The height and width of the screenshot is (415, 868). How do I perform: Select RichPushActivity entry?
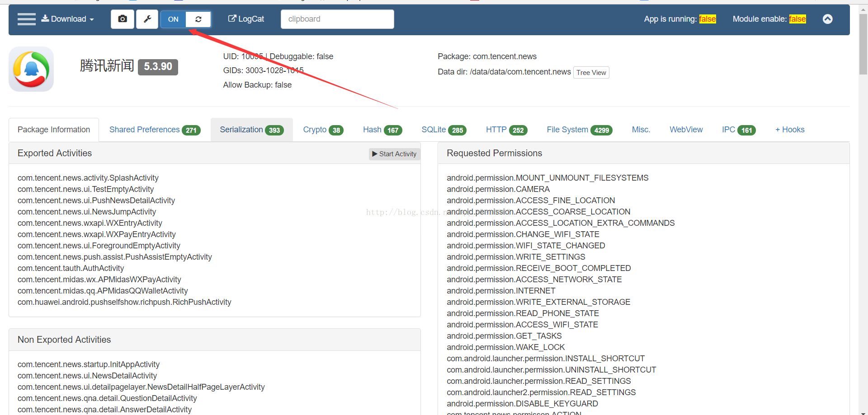(124, 302)
